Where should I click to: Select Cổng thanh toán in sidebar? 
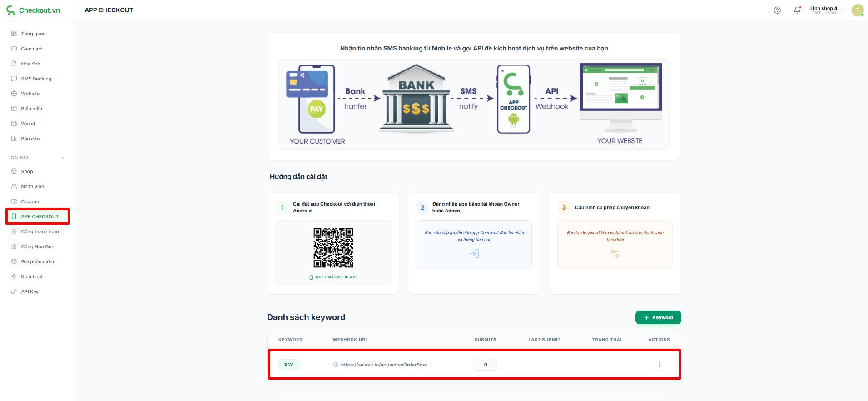[40, 231]
